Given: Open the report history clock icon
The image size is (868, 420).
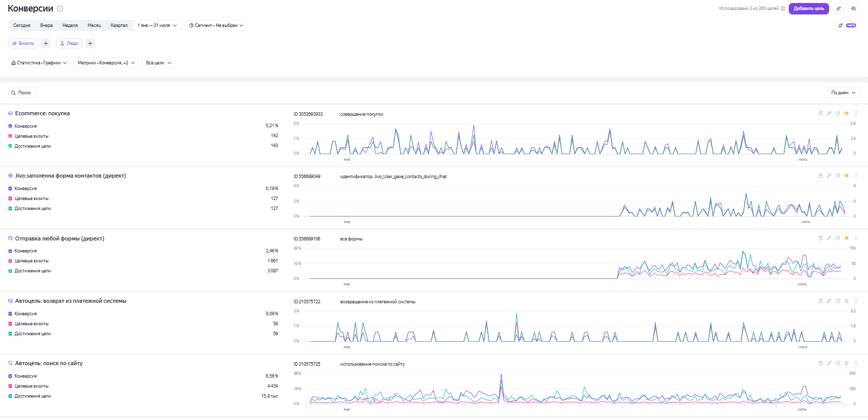Looking at the screenshot, I should [854, 8].
